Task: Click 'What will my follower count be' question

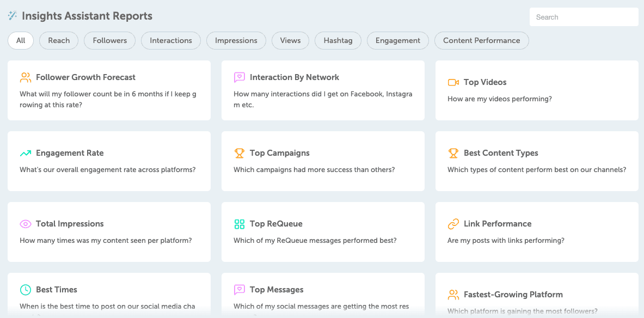Action: (108, 100)
